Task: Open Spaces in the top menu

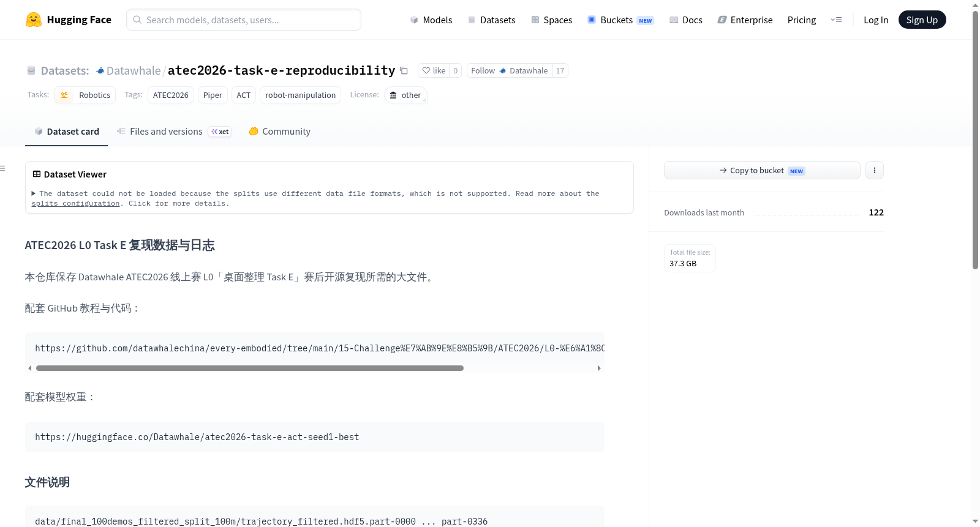Action: [x=552, y=20]
